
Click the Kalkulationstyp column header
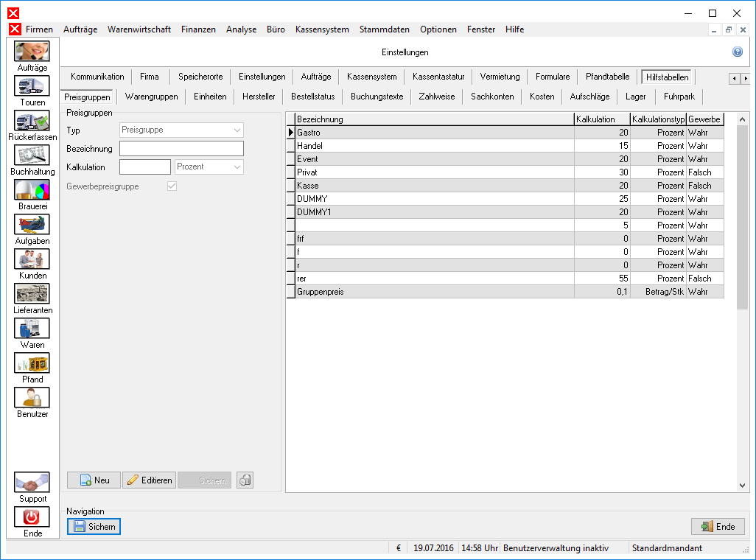[658, 119]
